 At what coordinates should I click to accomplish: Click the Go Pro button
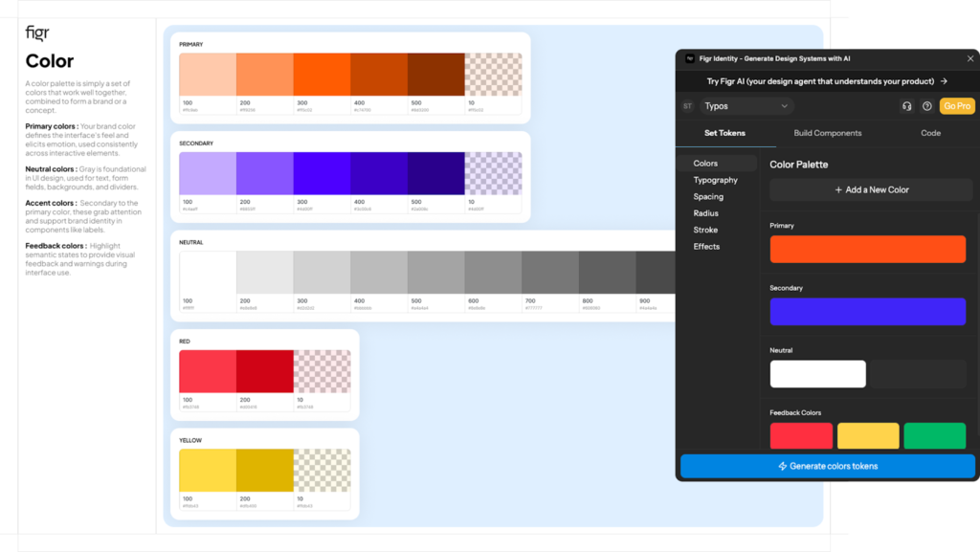click(957, 106)
